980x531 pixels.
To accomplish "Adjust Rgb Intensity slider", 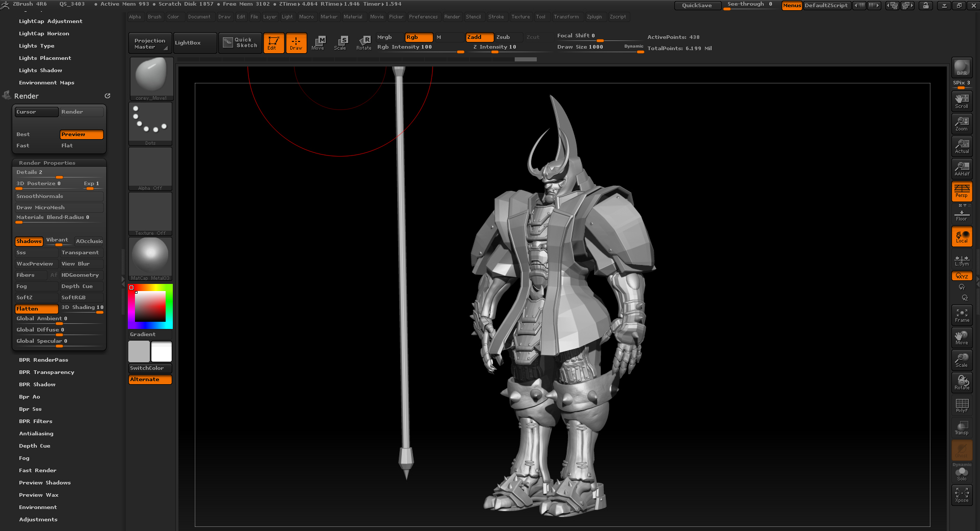I will (420, 48).
